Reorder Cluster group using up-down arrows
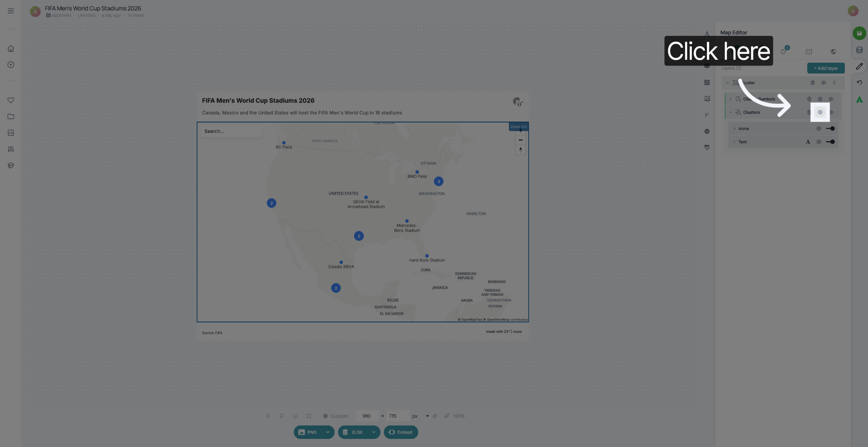The image size is (868, 447). 834,83
